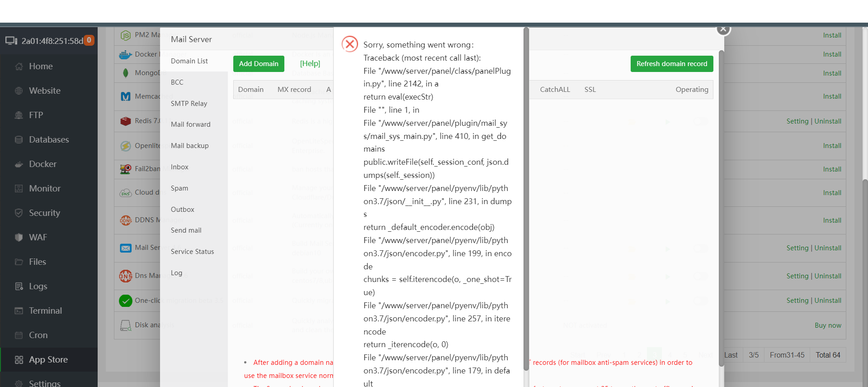Open the Monitor sidebar icon

point(19,189)
